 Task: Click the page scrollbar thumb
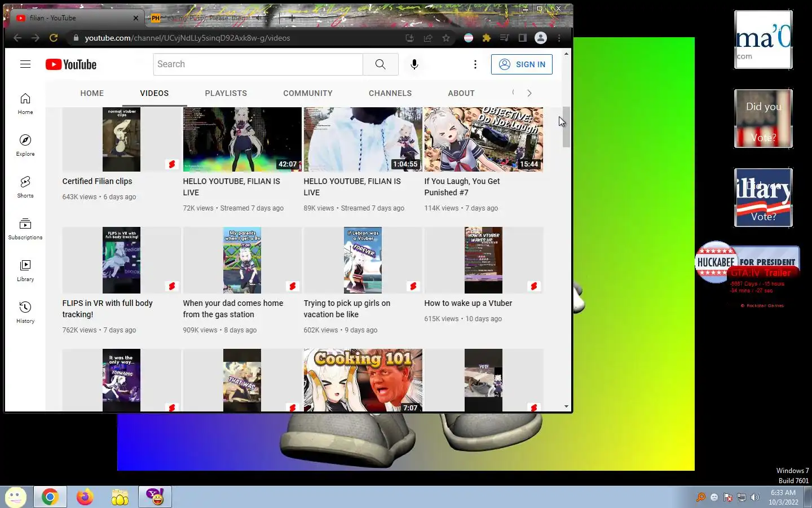[x=566, y=127]
